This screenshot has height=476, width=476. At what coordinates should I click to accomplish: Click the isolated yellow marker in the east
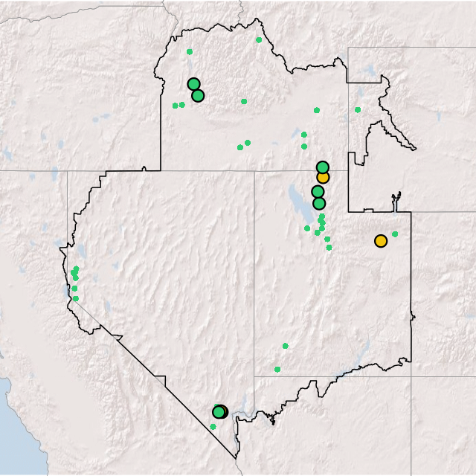tap(381, 241)
